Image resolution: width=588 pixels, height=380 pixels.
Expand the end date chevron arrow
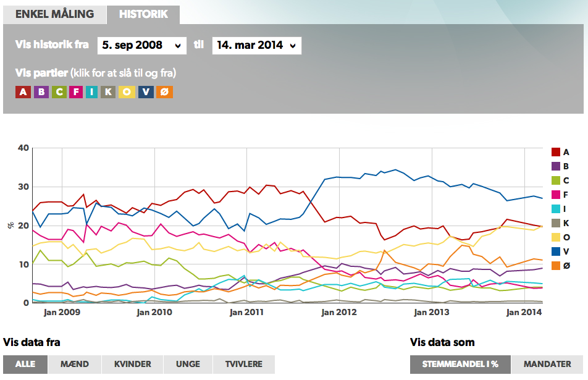(x=293, y=46)
